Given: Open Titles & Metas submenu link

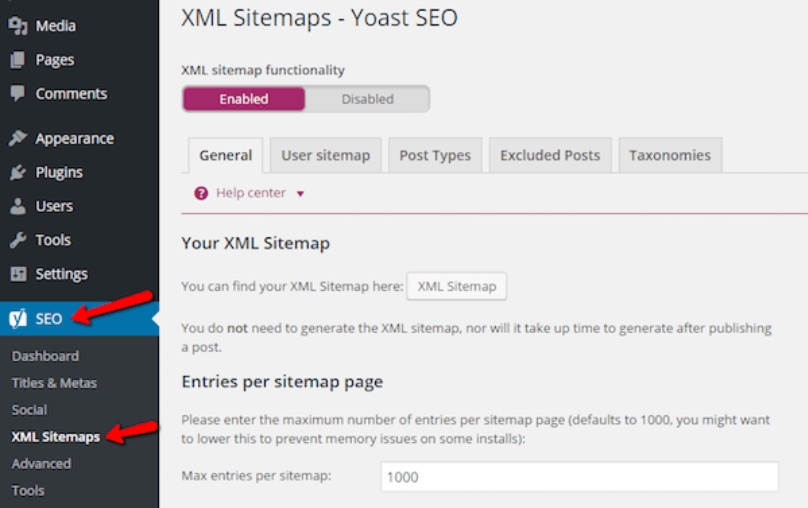Looking at the screenshot, I should point(54,383).
